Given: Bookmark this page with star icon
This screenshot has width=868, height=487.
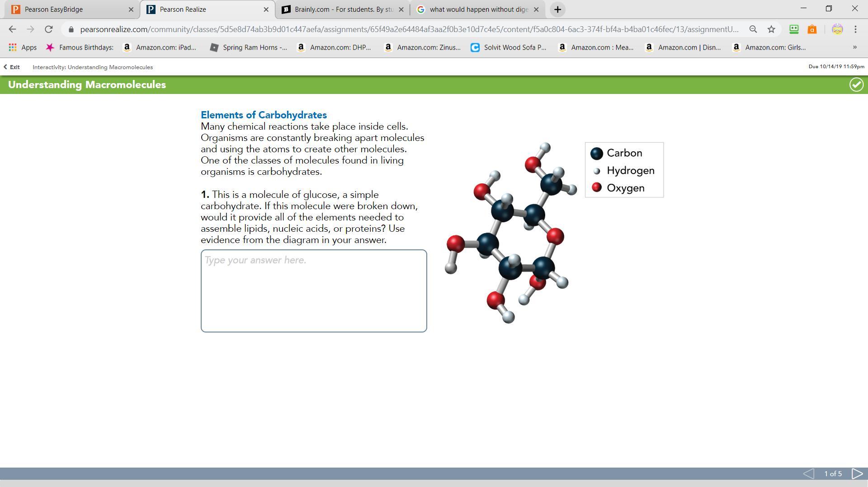Looking at the screenshot, I should click(x=771, y=29).
